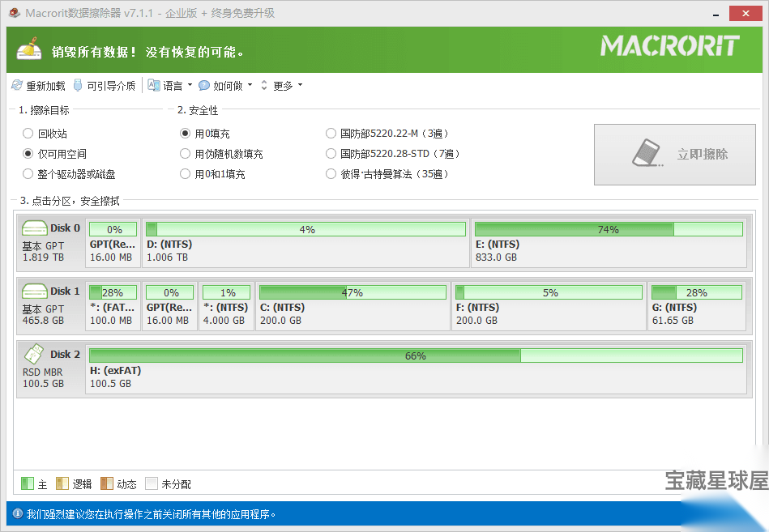Screen dimensions: 769x532
Task: Click the 66% usage bar of H: drive
Action: coord(416,355)
